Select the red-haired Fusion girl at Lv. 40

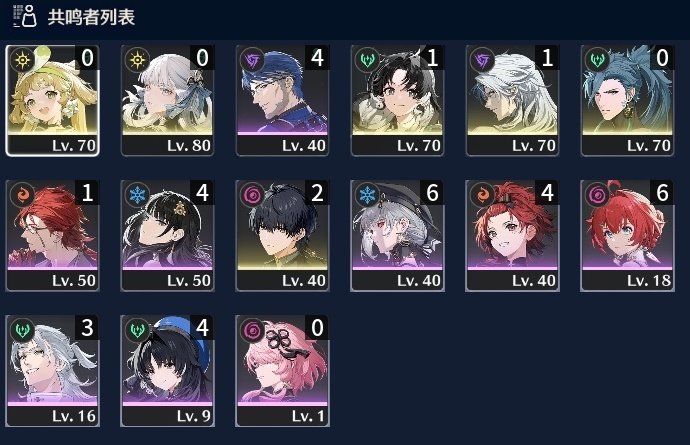pyautogui.click(x=512, y=235)
